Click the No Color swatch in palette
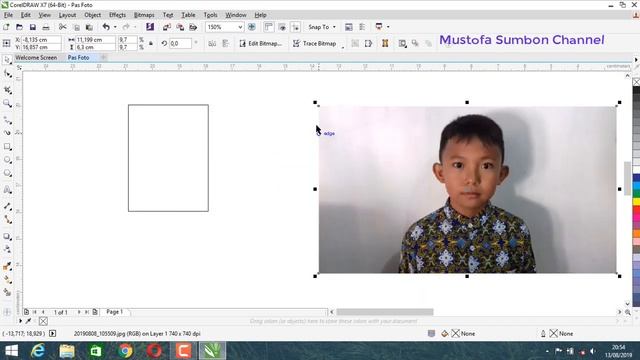The image size is (640, 360). (x=636, y=82)
